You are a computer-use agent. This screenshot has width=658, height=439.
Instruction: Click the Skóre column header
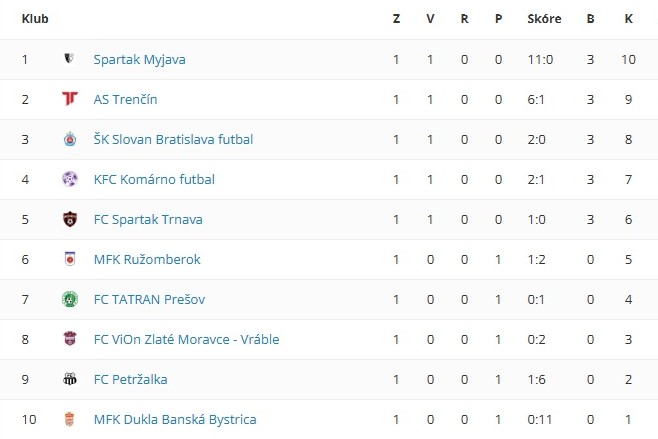pos(544,19)
